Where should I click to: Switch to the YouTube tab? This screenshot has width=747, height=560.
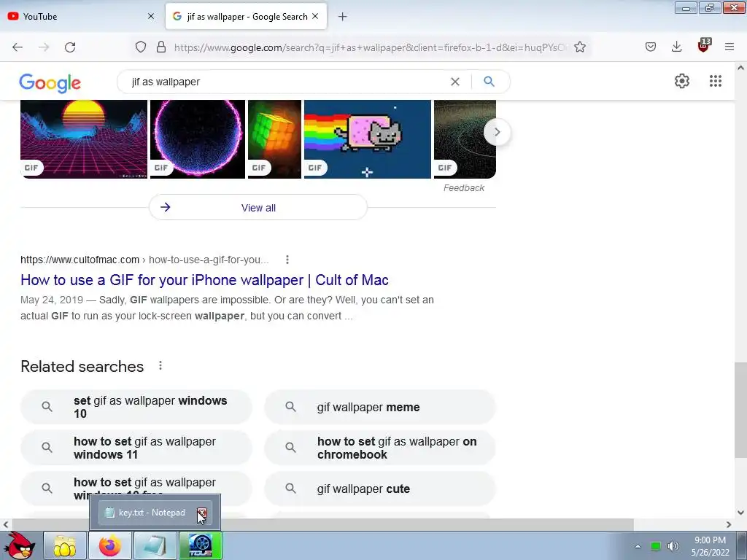[81, 16]
